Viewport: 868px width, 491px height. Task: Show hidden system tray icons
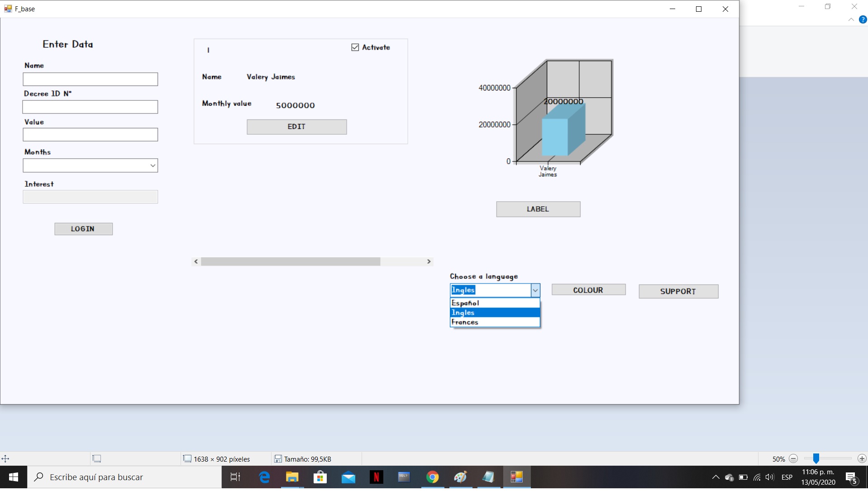coord(715,477)
